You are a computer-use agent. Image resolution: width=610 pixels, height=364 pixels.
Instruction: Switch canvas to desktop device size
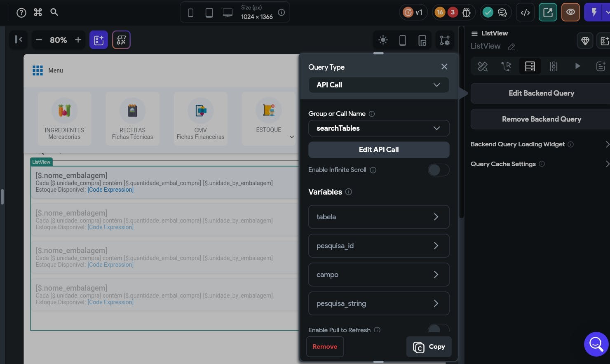228,13
